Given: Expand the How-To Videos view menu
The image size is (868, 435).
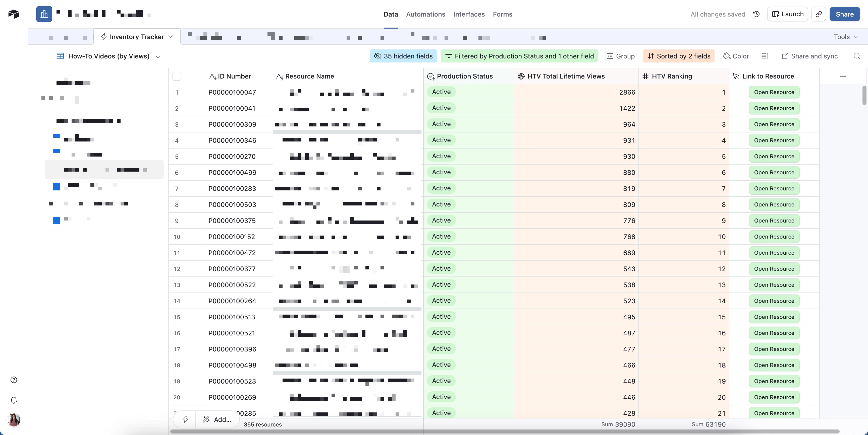Looking at the screenshot, I should tap(158, 56).
